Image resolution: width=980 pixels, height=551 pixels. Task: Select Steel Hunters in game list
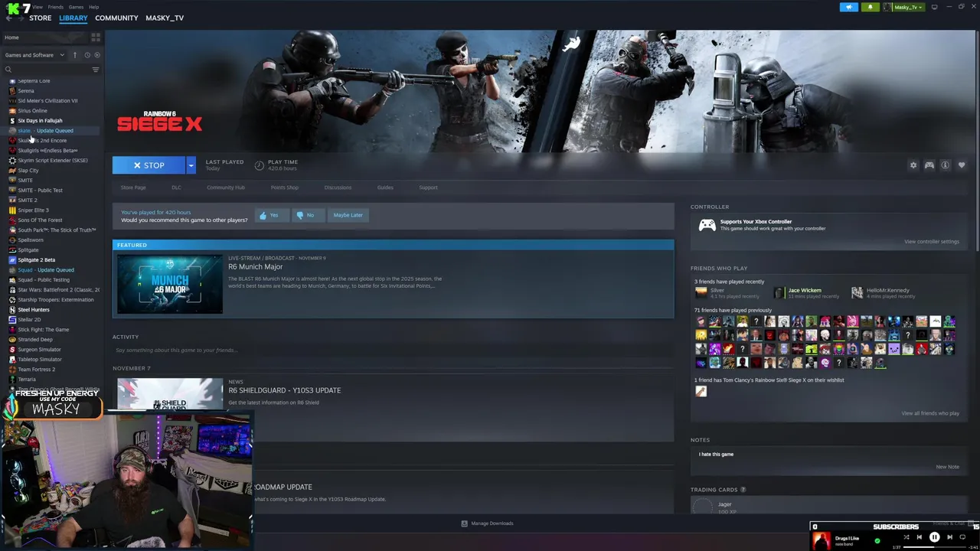34,310
